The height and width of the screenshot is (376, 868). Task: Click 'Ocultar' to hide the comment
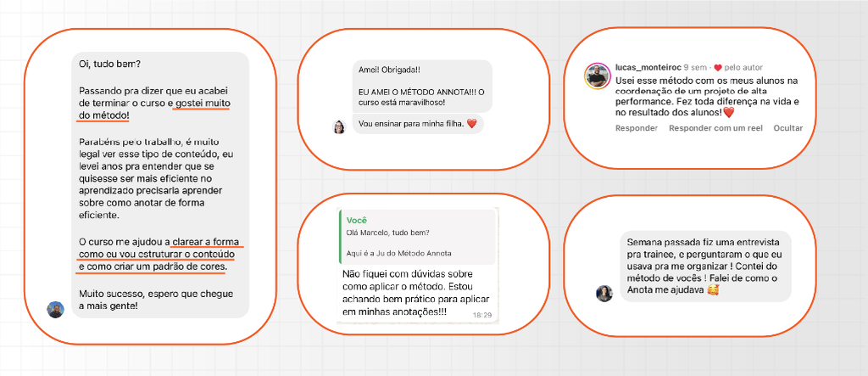tap(788, 128)
